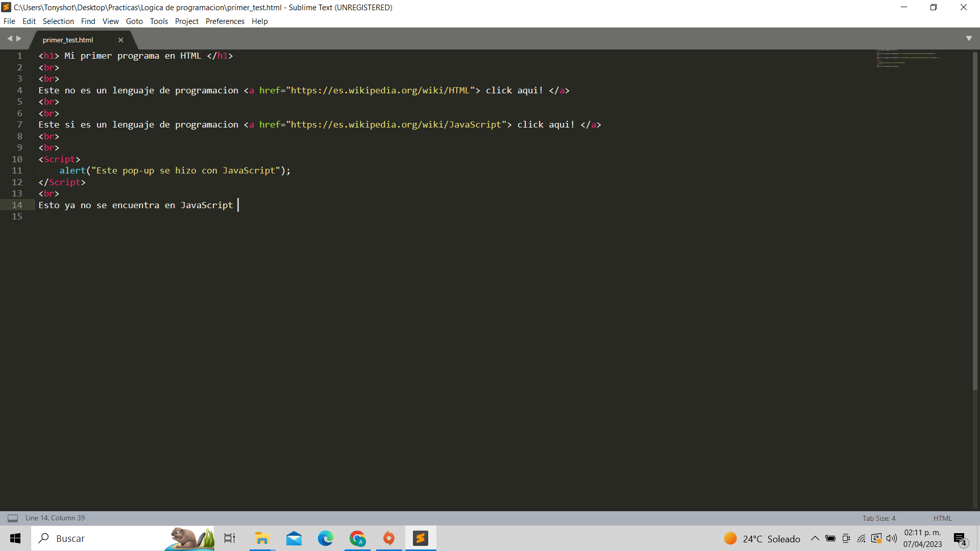The image size is (980, 551).
Task: Open the Tools menu
Action: [159, 21]
